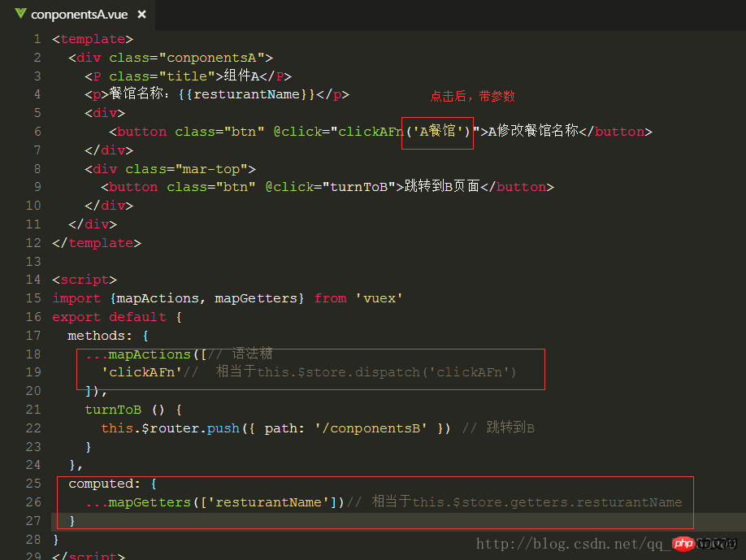Click the turnToB method name on line 21
This screenshot has height=560, width=746.
point(113,410)
